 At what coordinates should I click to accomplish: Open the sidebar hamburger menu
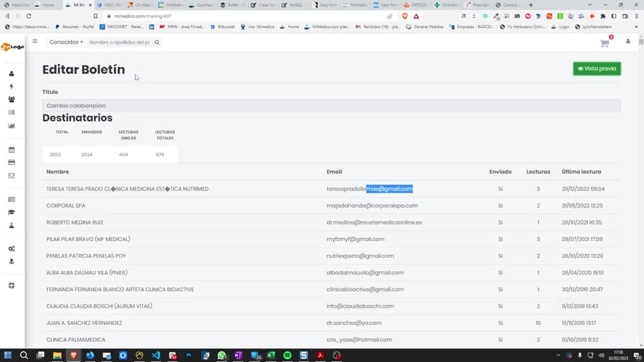[35, 41]
